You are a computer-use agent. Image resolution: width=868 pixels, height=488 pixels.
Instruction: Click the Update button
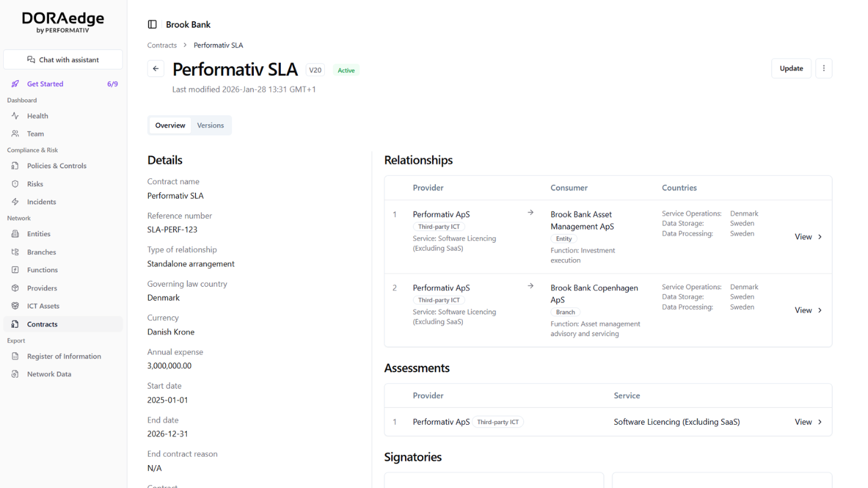point(791,68)
